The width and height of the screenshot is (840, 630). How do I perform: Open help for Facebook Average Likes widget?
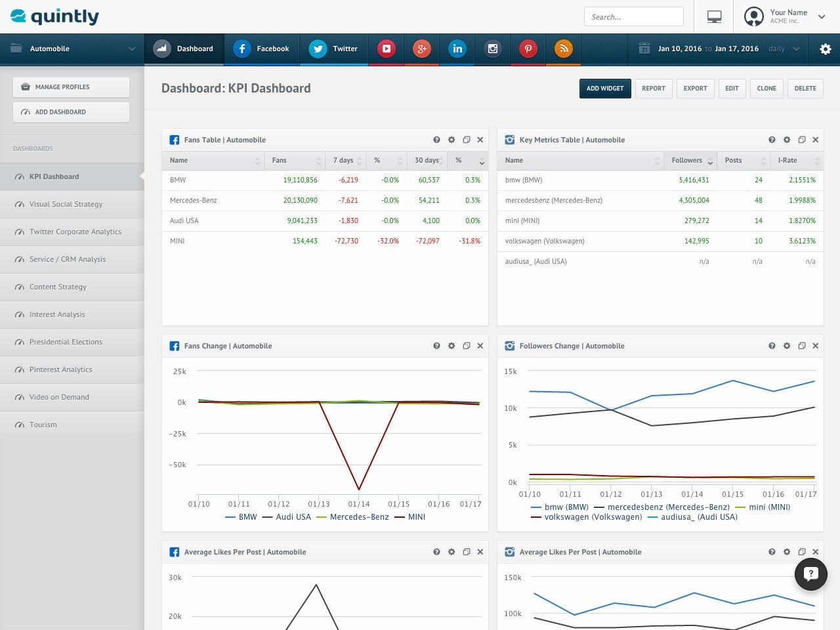coord(436,552)
